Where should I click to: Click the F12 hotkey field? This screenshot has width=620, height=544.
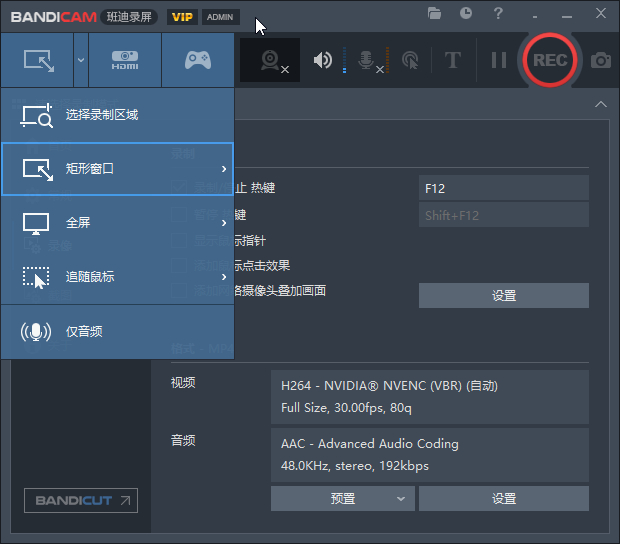504,188
